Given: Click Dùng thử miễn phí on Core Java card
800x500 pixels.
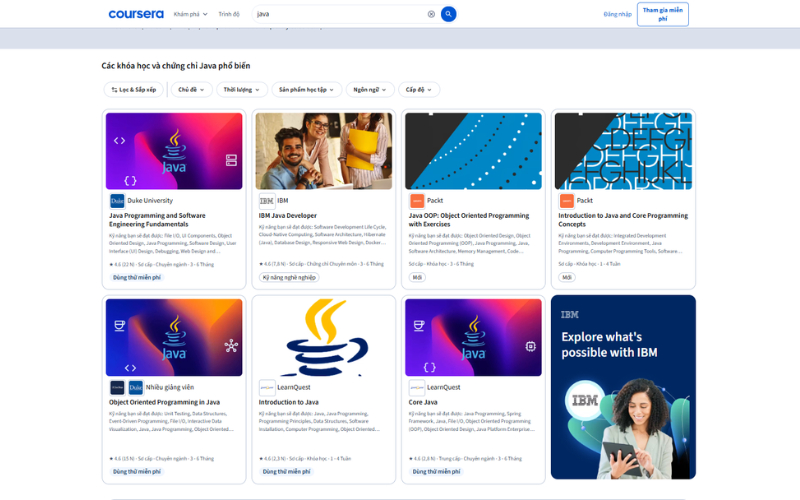Looking at the screenshot, I should coord(436,472).
